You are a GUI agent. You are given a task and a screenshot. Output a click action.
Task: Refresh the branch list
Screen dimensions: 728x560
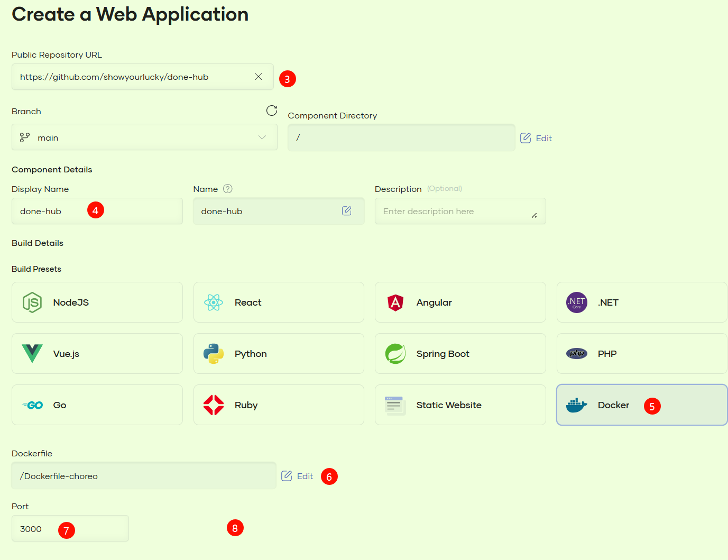pos(272,111)
